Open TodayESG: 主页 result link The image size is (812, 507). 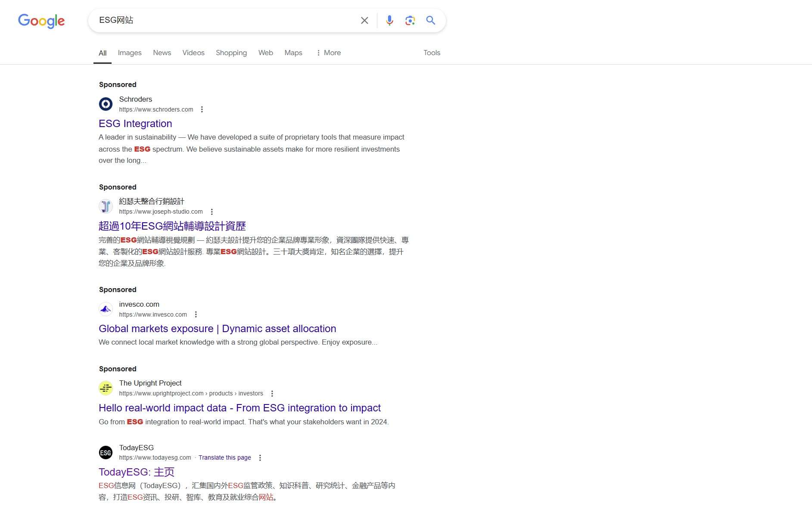click(137, 472)
